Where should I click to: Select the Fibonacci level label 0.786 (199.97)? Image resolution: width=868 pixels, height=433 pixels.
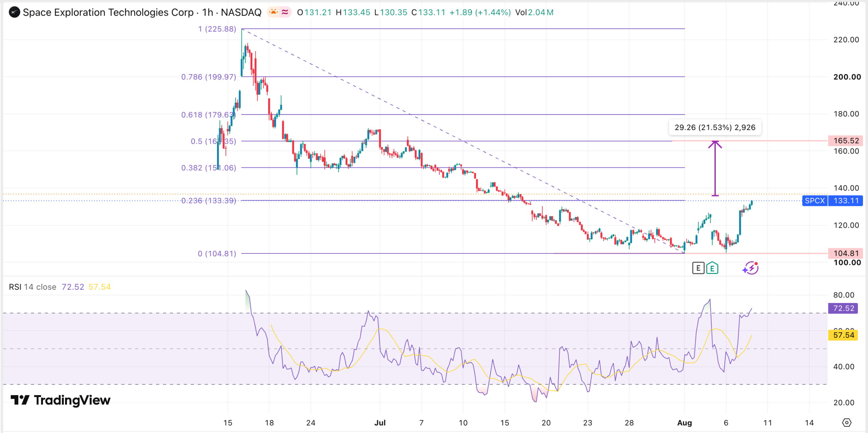[209, 77]
